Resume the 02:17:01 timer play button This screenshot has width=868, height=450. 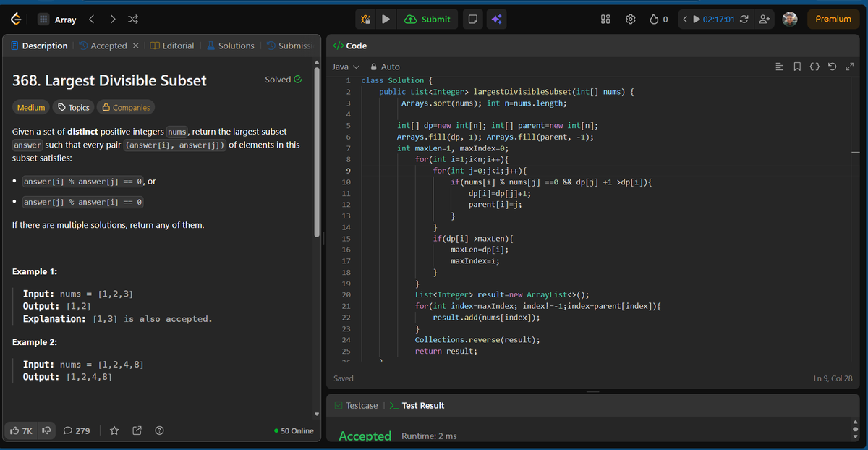[697, 20]
